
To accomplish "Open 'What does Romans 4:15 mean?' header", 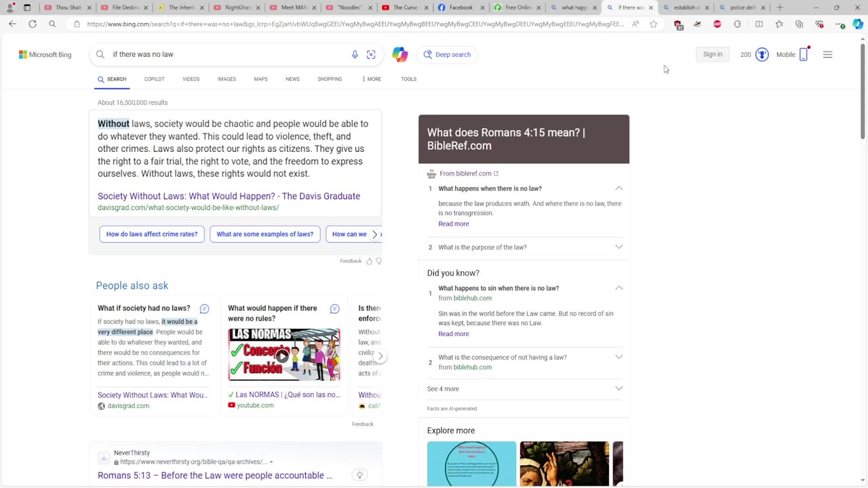I will (x=524, y=139).
